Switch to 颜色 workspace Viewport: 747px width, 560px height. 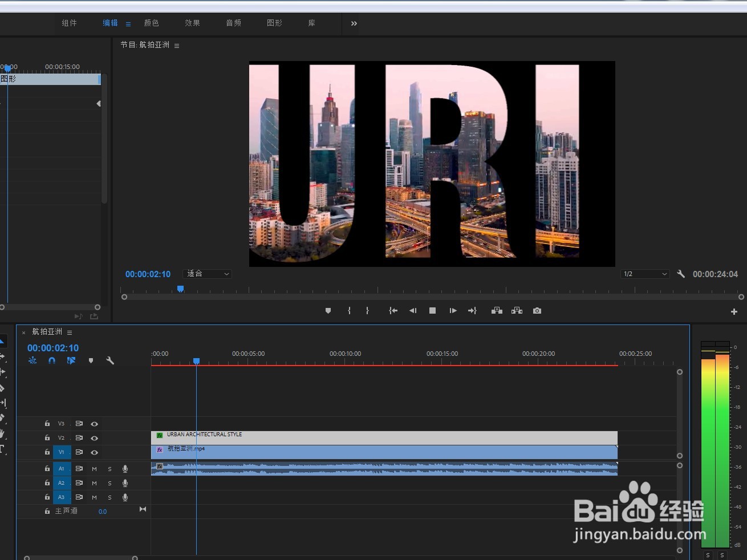[151, 23]
